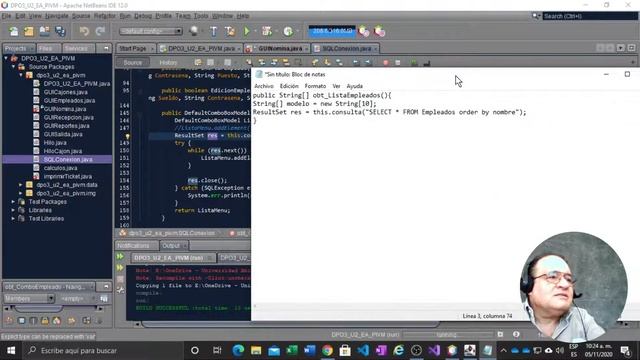Click the editor horizontal scrollbar
This screenshot has height=360, width=640.
pos(291,324)
